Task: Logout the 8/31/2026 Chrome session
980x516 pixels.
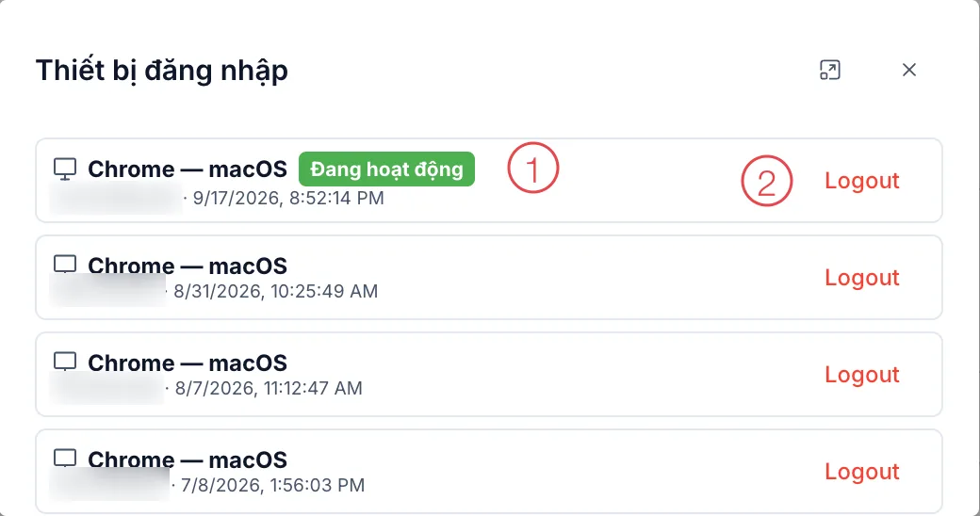Action: [x=862, y=278]
